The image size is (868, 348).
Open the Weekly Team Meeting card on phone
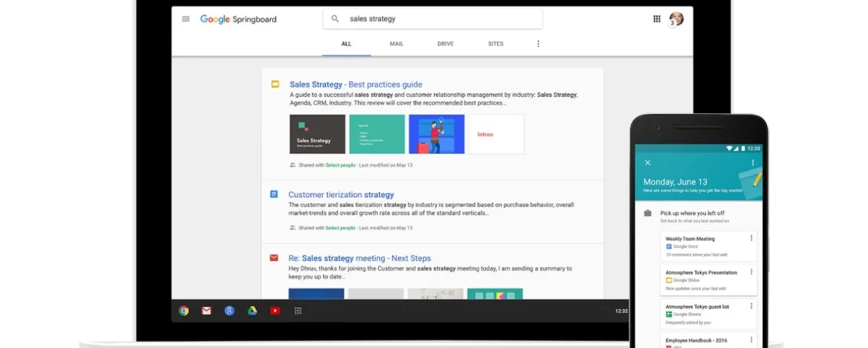point(709,246)
